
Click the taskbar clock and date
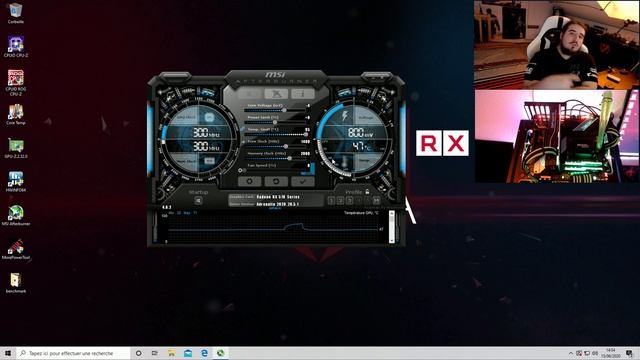coord(611,353)
